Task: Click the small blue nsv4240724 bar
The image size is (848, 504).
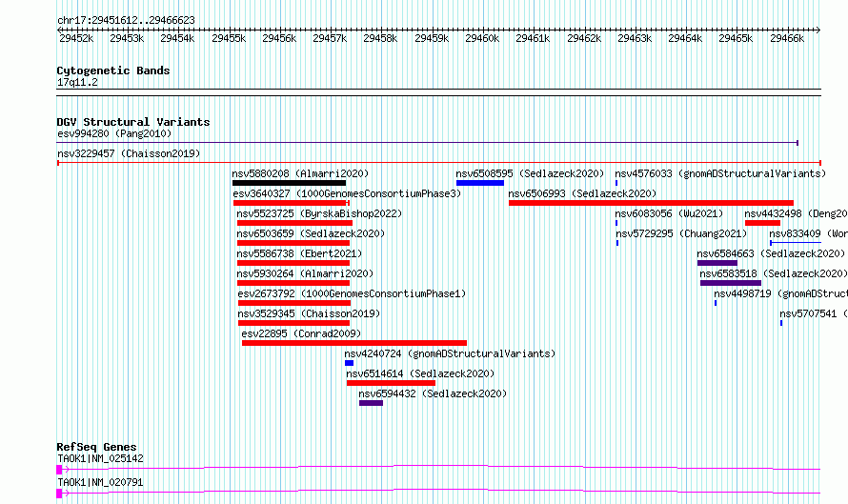Action: coord(349,363)
